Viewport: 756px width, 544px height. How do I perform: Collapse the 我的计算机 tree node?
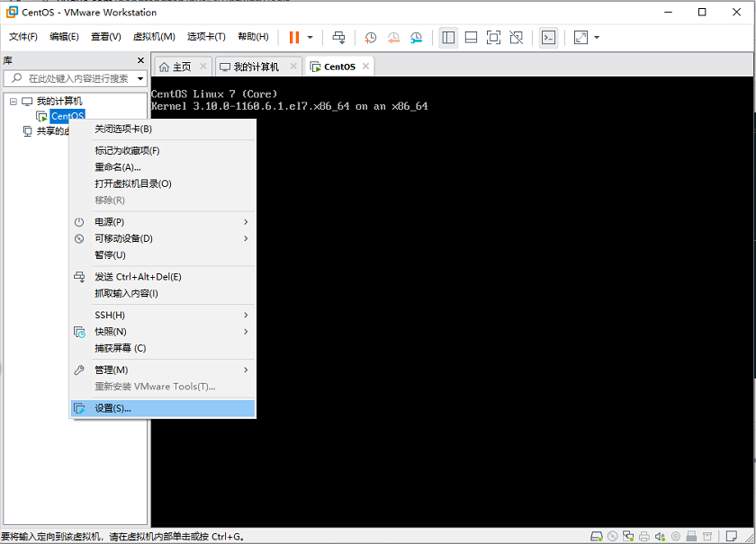[13, 102]
